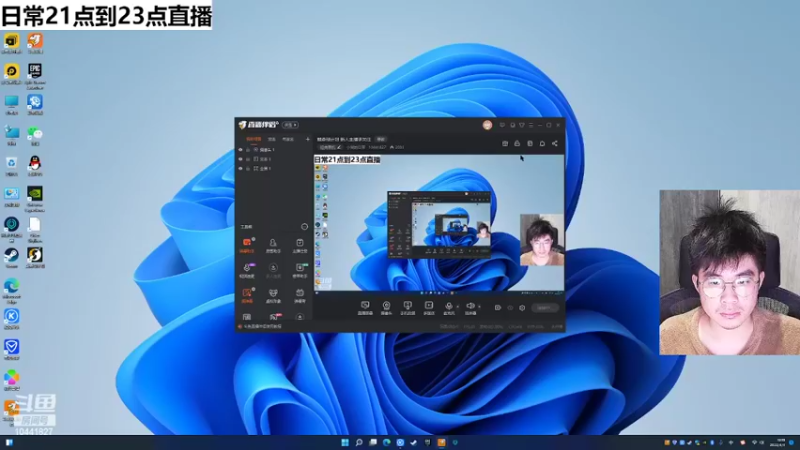Hide the text source via its eye icon
This screenshot has height=450, width=800.
point(240,159)
